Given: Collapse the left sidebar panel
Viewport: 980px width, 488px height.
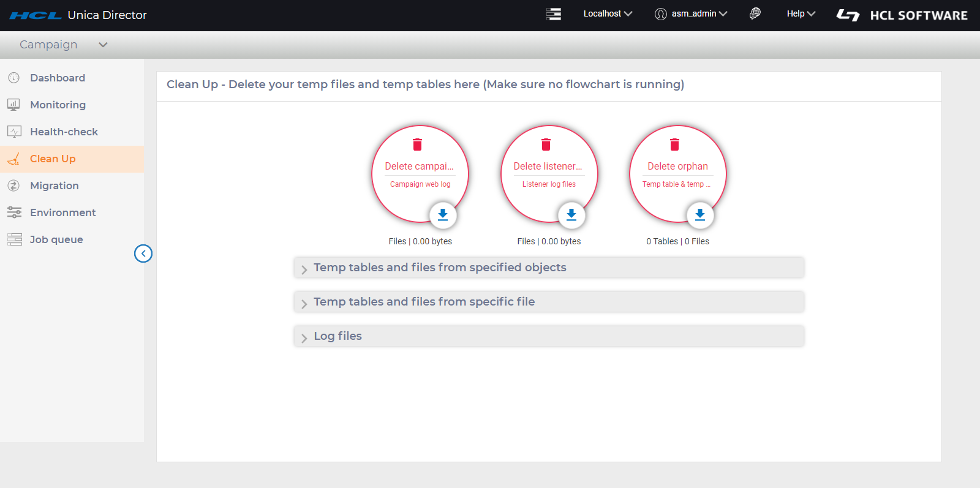Looking at the screenshot, I should [x=143, y=253].
